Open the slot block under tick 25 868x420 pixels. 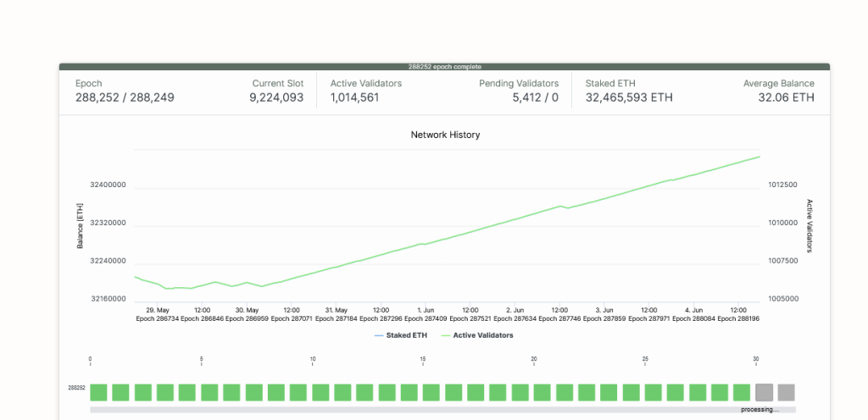point(653,392)
